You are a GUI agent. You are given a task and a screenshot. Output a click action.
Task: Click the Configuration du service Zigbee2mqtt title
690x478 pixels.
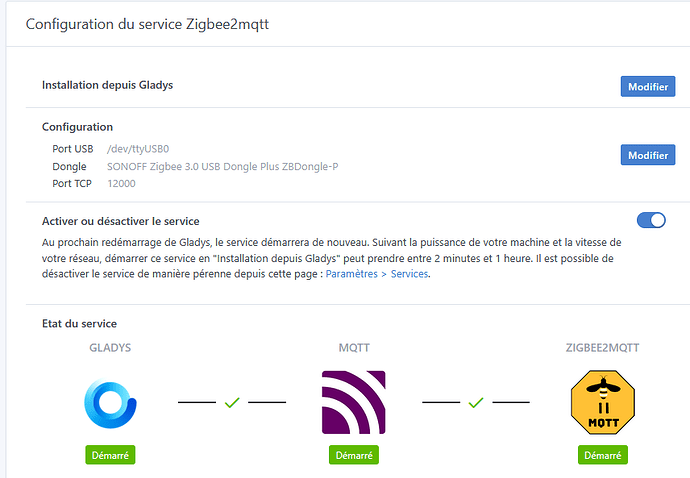(x=146, y=24)
